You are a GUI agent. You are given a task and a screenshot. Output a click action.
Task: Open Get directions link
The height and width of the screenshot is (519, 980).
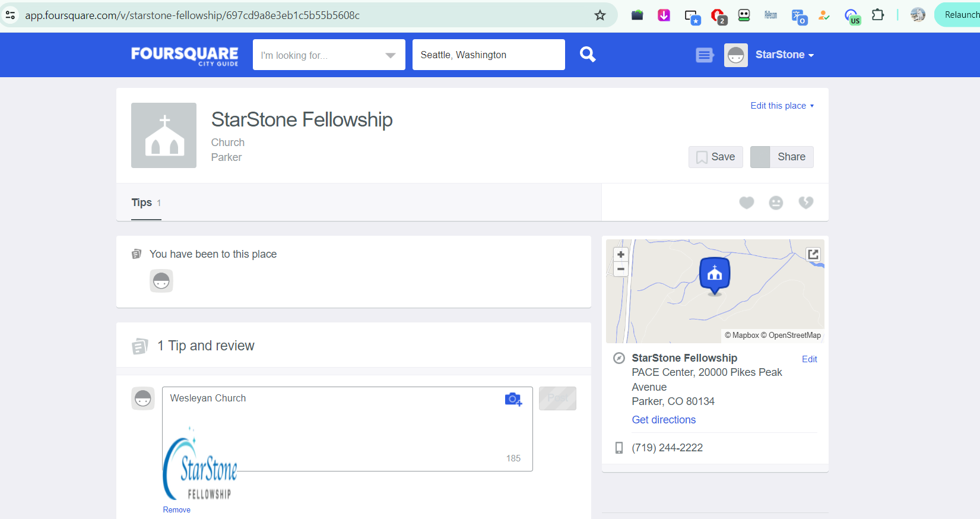pos(664,420)
